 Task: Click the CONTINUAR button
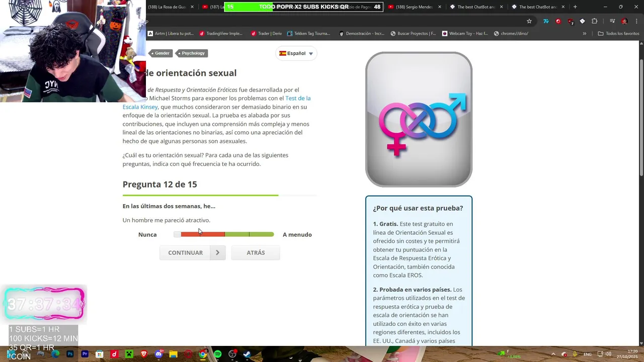pos(192,253)
